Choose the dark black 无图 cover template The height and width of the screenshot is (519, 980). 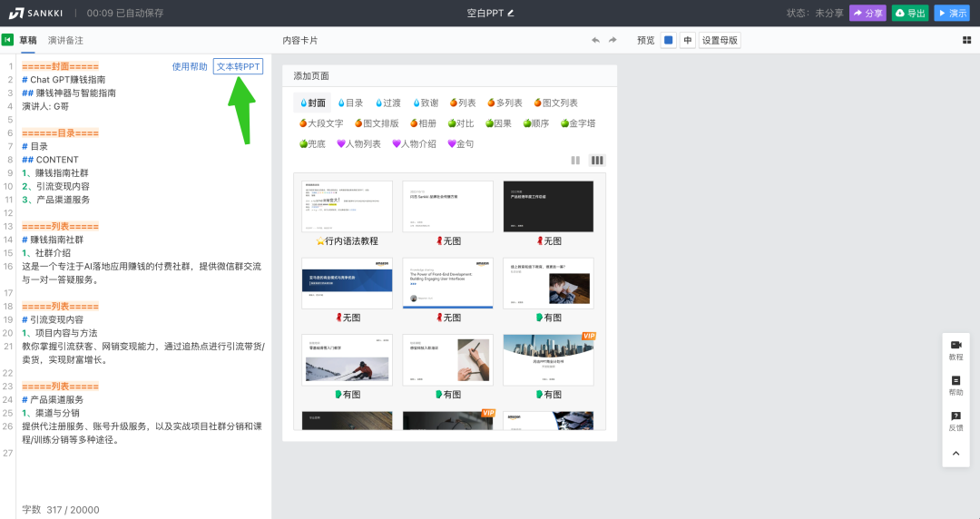tap(548, 207)
